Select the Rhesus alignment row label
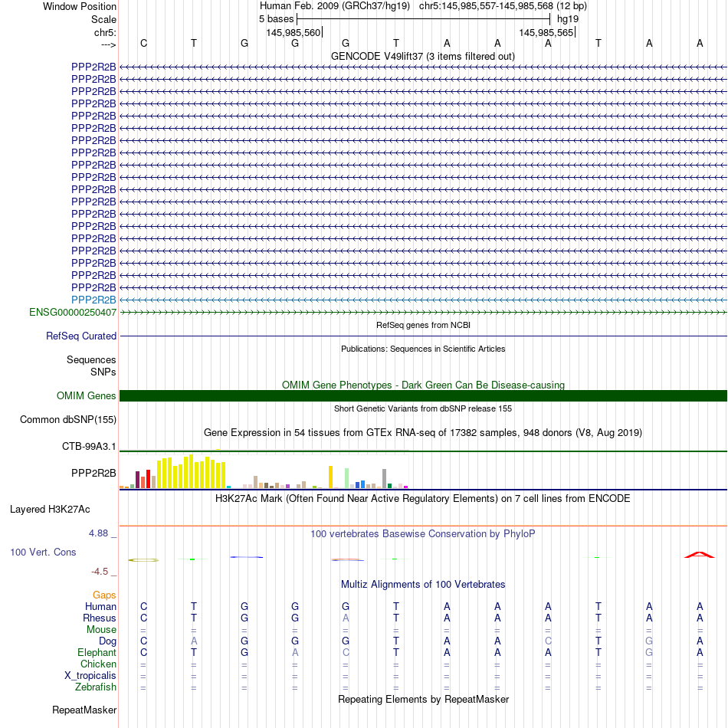The width and height of the screenshot is (728, 728). (100, 618)
